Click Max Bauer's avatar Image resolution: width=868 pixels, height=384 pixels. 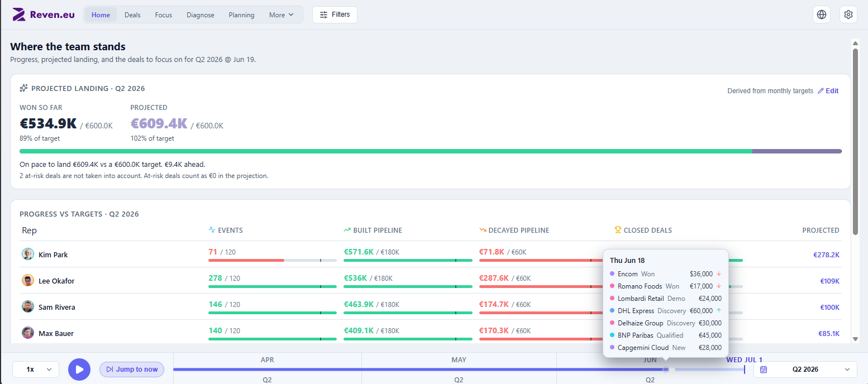click(28, 333)
